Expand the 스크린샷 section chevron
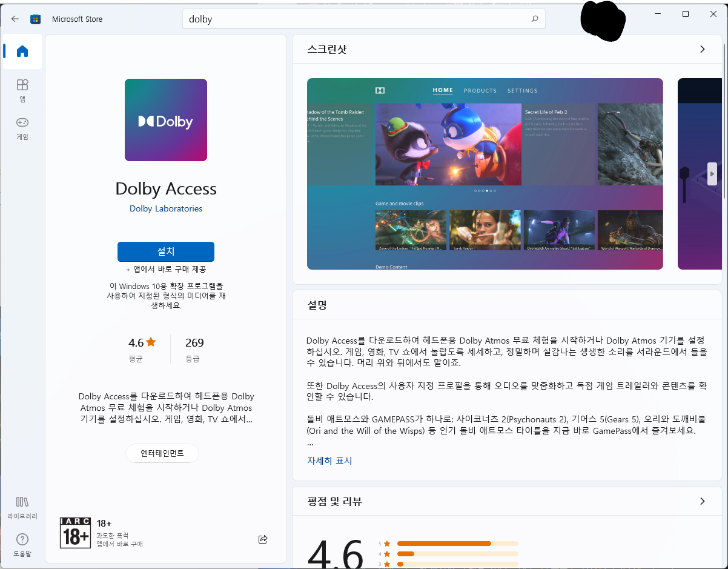The width and height of the screenshot is (728, 569). [702, 49]
